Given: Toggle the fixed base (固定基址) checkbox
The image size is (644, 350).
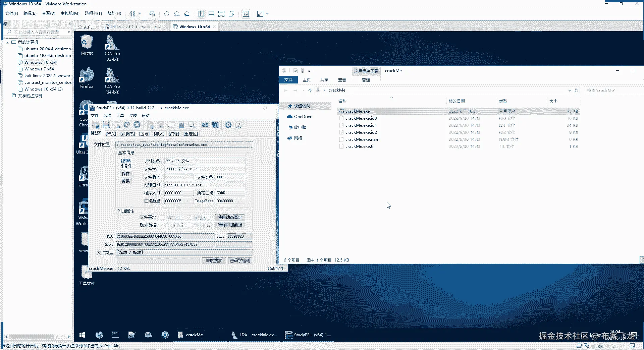Looking at the screenshot, I should click(189, 218).
